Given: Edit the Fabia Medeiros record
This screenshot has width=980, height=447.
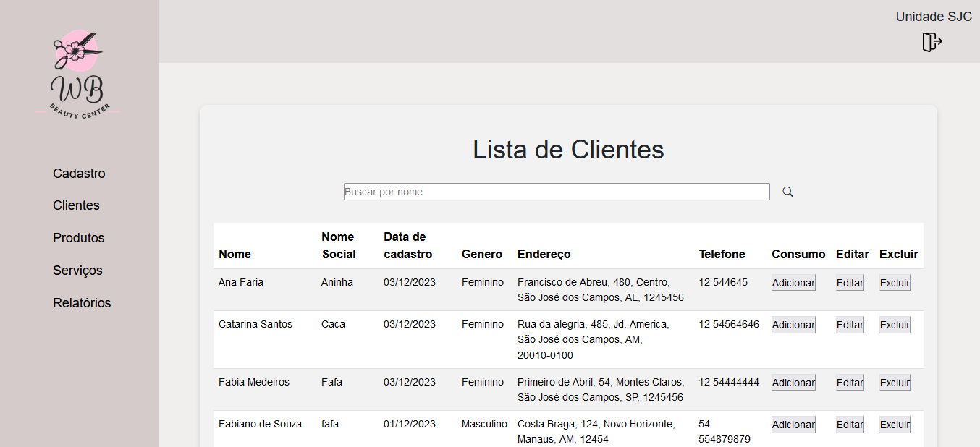Looking at the screenshot, I should (850, 383).
